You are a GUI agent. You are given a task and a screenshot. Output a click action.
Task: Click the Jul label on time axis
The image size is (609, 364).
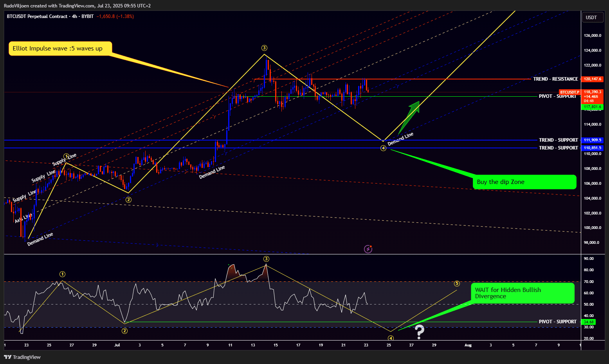click(x=117, y=345)
